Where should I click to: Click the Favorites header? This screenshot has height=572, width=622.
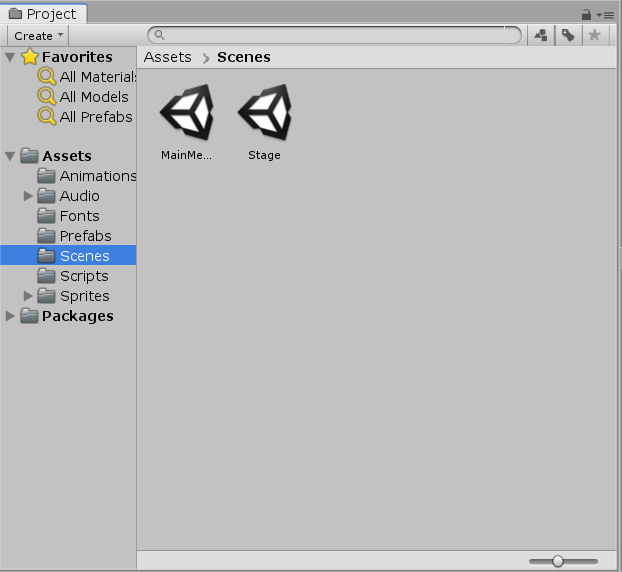pos(68,57)
